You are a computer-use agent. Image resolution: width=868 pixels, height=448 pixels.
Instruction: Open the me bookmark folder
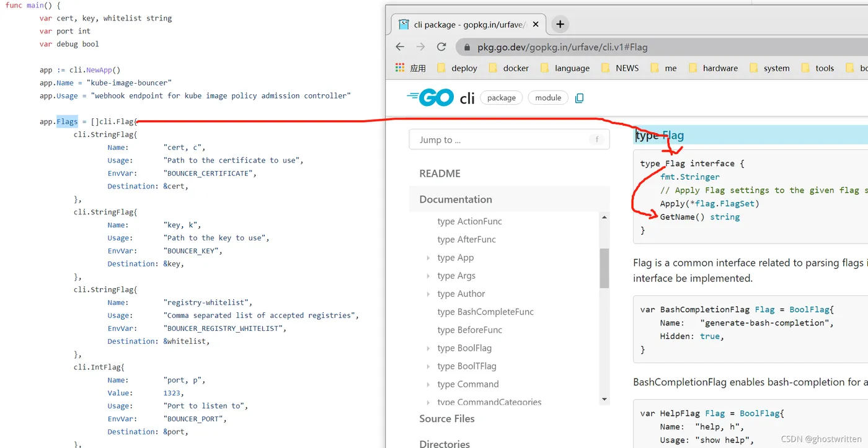[x=663, y=68]
